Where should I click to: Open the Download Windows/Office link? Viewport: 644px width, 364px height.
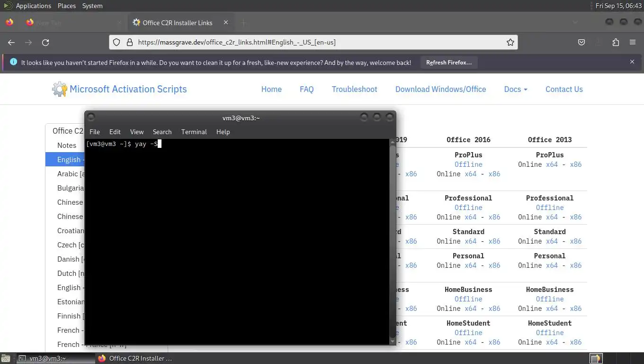pyautogui.click(x=441, y=89)
